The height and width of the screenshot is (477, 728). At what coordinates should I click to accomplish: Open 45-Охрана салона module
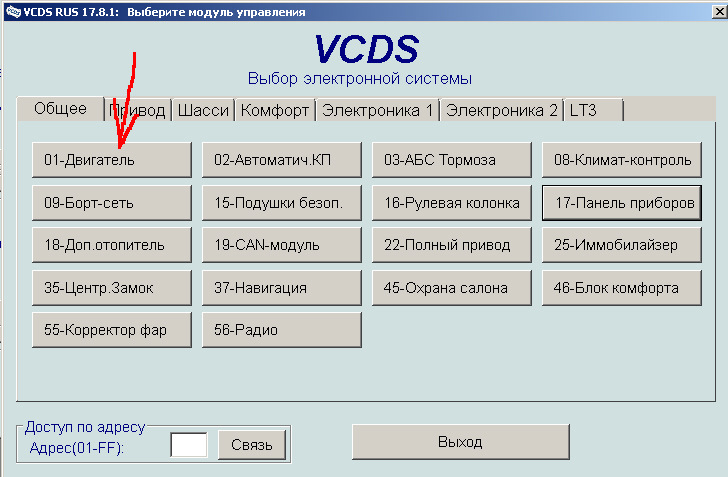(452, 288)
